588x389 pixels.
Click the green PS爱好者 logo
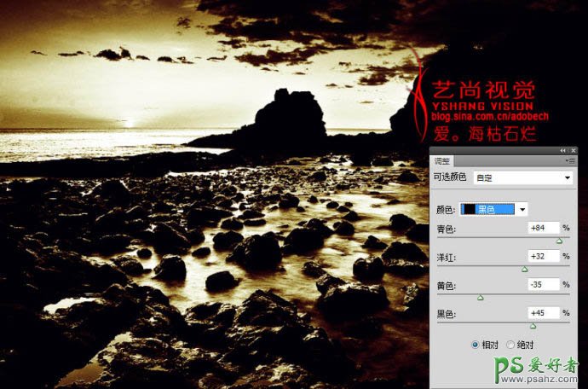click(540, 368)
